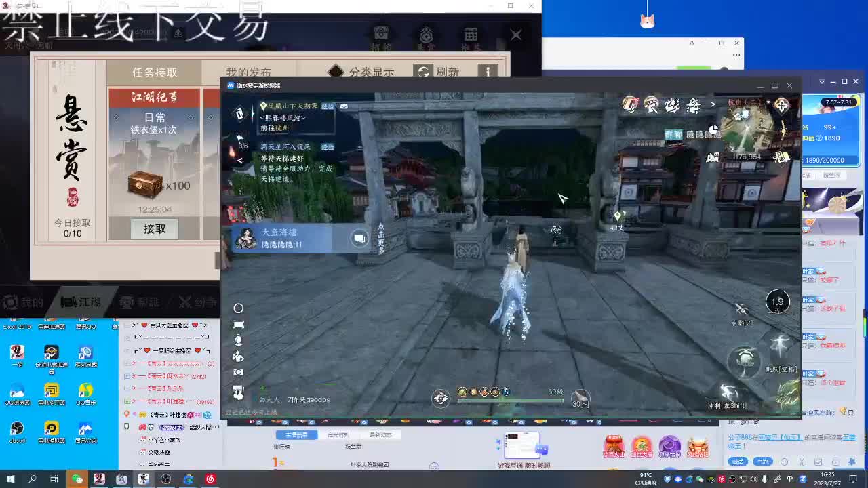Switch to 我的发布 tab

(248, 73)
